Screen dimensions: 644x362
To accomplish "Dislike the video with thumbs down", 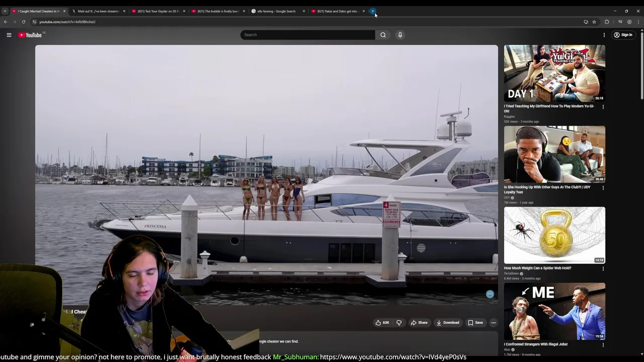I will [x=399, y=323].
